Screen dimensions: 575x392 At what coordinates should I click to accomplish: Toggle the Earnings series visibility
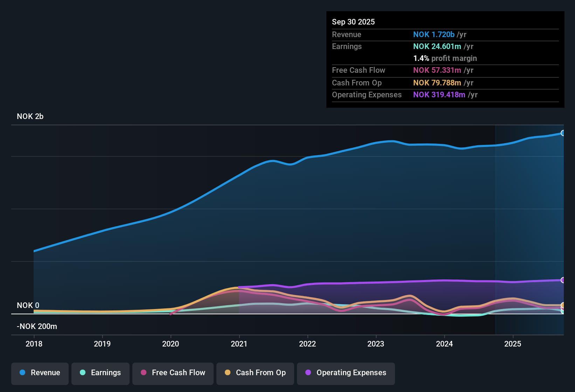tap(100, 373)
